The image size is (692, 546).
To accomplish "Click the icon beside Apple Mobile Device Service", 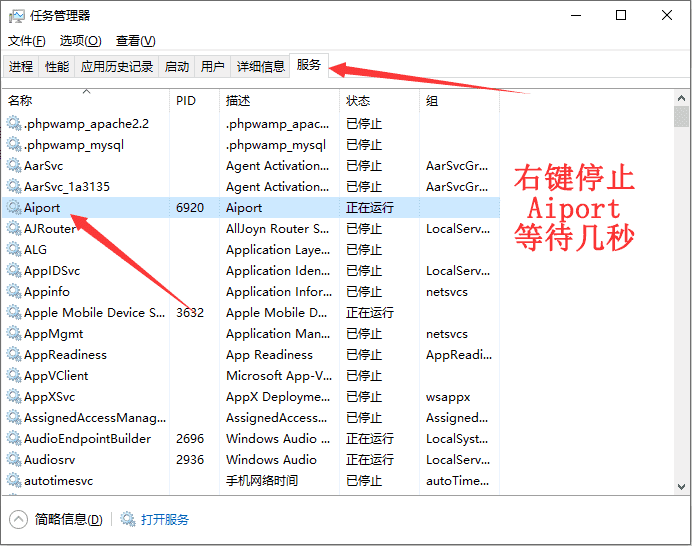I will (x=14, y=313).
